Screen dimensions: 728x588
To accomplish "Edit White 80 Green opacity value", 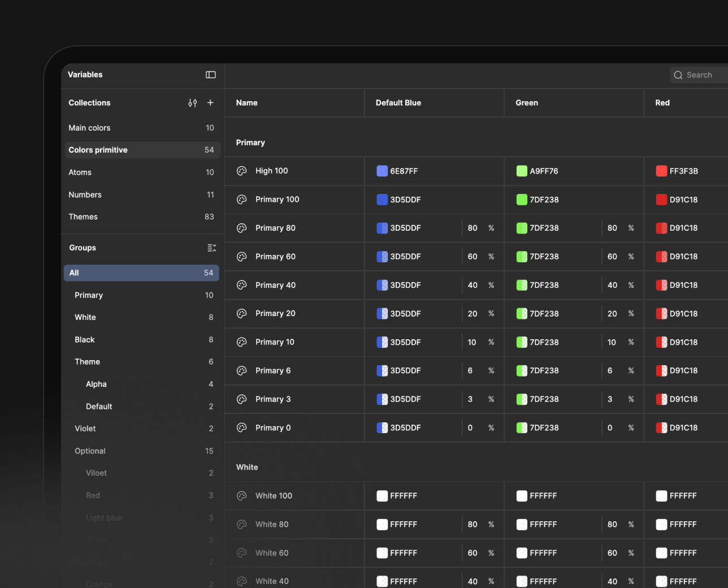I will (x=612, y=524).
